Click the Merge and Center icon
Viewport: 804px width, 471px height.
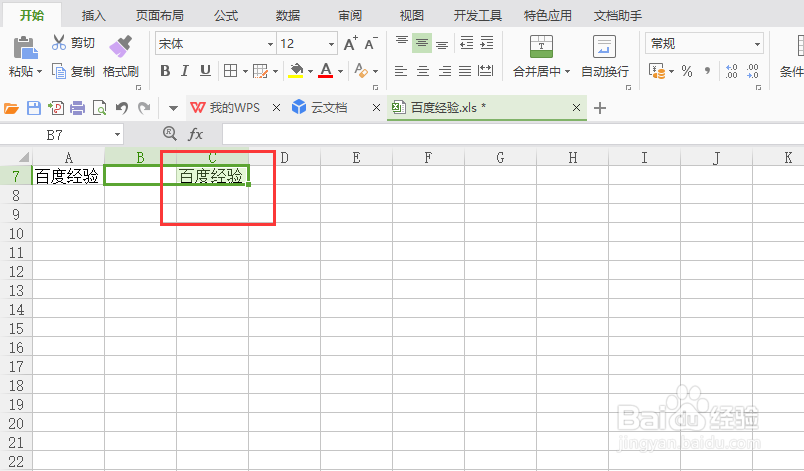(x=541, y=47)
